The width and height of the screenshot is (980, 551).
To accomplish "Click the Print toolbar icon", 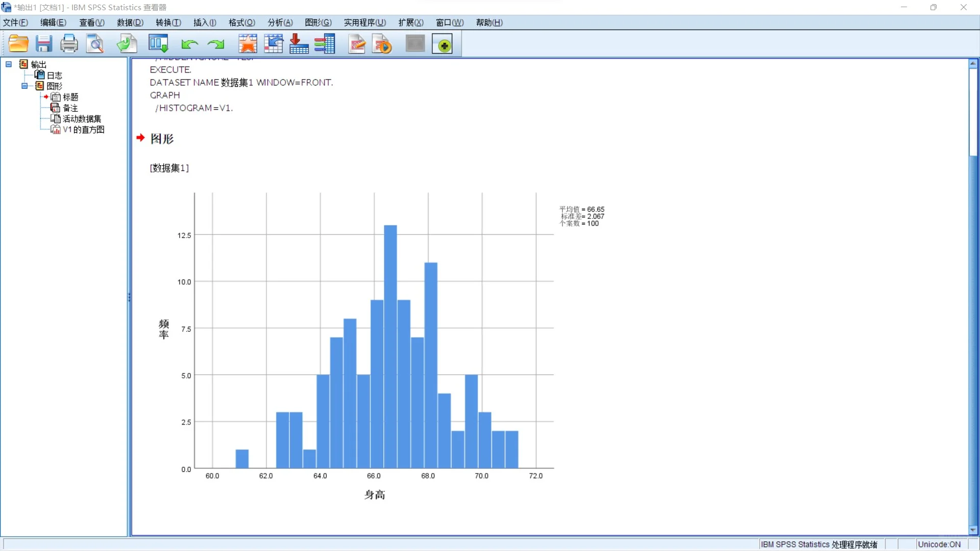I will pyautogui.click(x=69, y=44).
